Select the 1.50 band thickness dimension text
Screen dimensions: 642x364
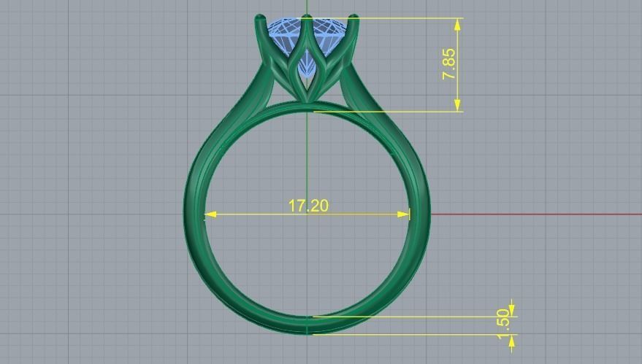pos(502,324)
